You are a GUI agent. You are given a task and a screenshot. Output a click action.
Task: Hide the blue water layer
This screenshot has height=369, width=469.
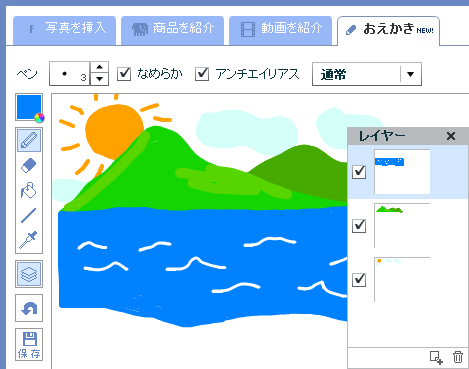359,172
